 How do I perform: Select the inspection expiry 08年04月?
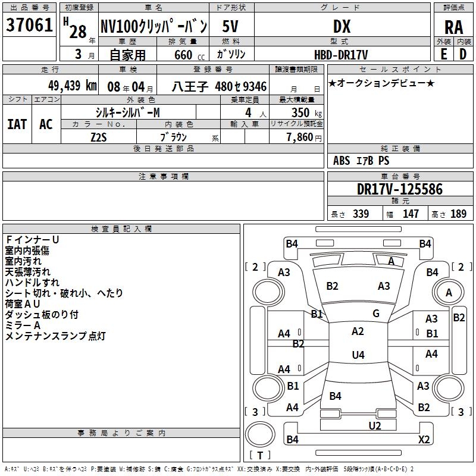pyautogui.click(x=130, y=87)
